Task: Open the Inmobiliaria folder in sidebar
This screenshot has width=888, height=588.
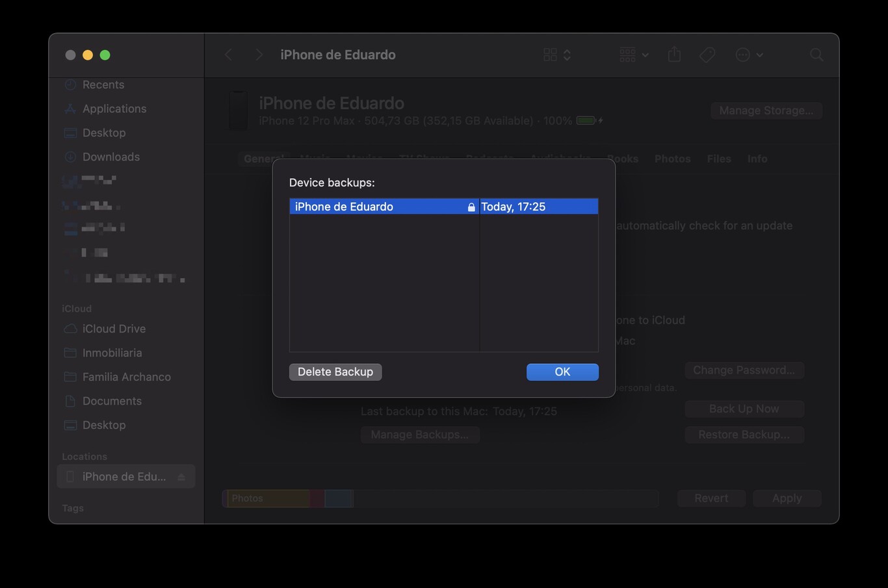Action: (112, 353)
